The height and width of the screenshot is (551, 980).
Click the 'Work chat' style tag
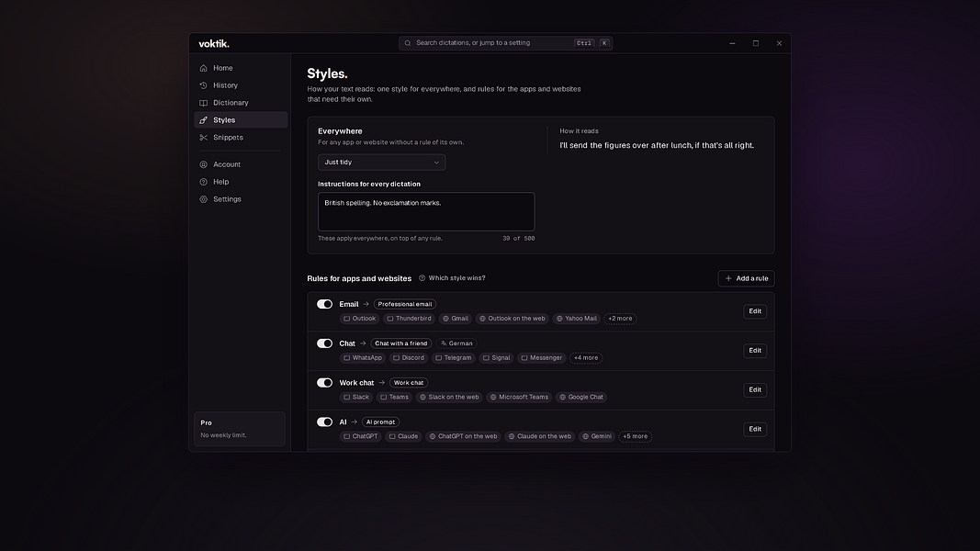409,383
